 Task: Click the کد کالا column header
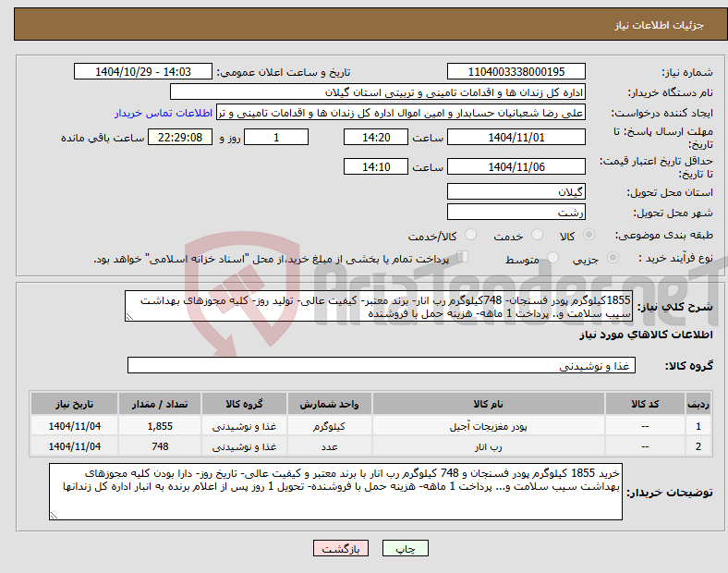(645, 404)
